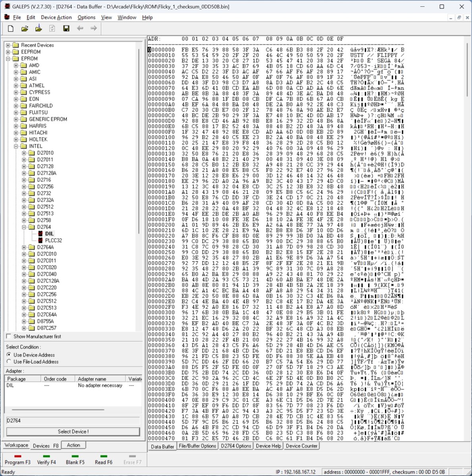
Task: Click the ATMEL manufacturer folder icon
Action: pos(23,85)
